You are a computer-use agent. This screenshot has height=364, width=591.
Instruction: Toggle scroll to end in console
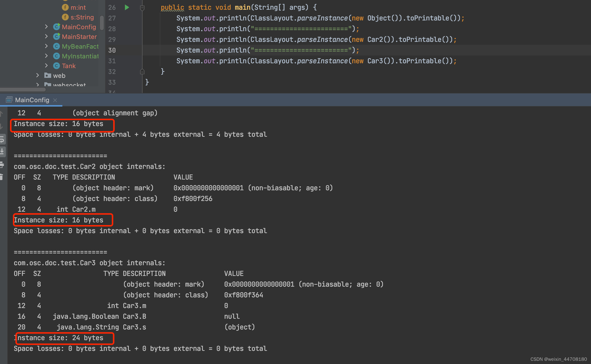click(2, 152)
